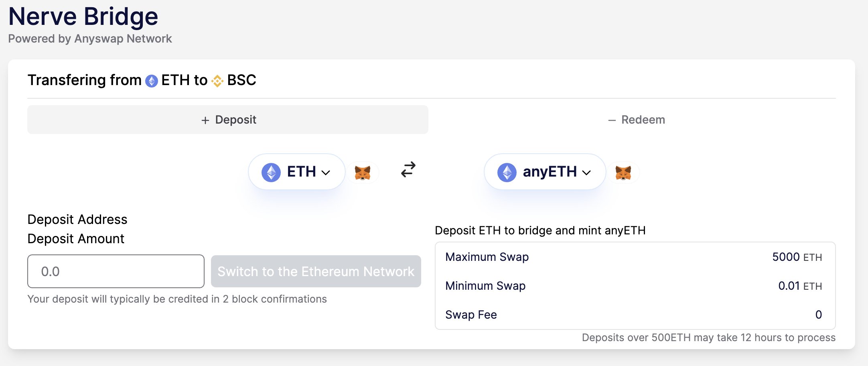The width and height of the screenshot is (868, 366).
Task: Click the Powered by Anyswap Network subtitle
Action: pyautogui.click(x=90, y=39)
